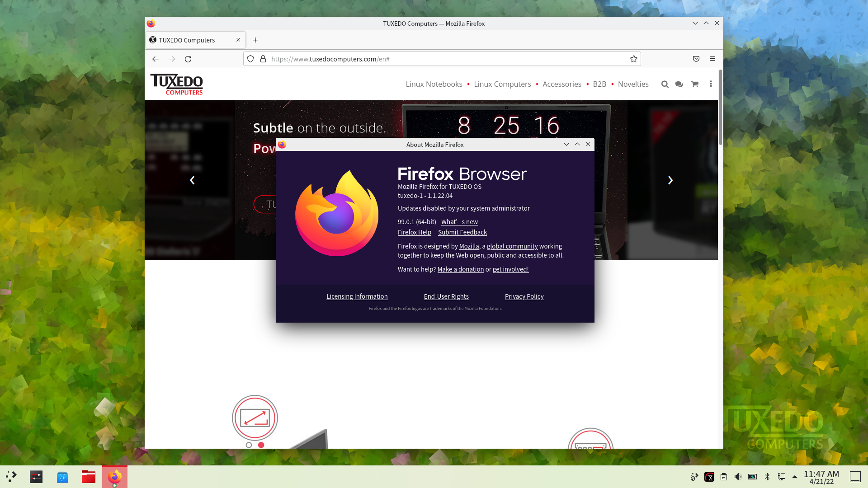Open the clipboard tray icon
Image resolution: width=868 pixels, height=488 pixels.
724,477
